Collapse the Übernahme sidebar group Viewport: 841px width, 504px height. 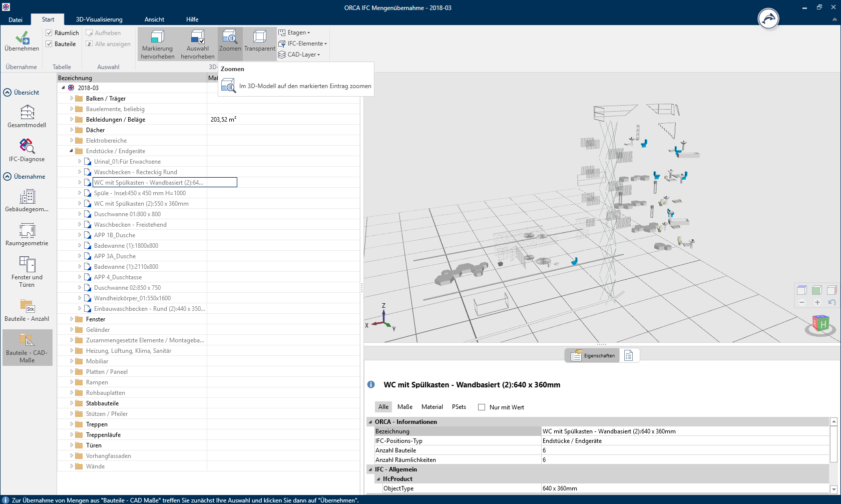pos(8,177)
